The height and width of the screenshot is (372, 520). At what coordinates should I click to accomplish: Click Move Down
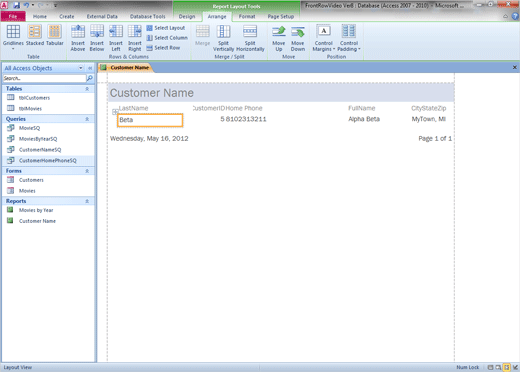298,38
